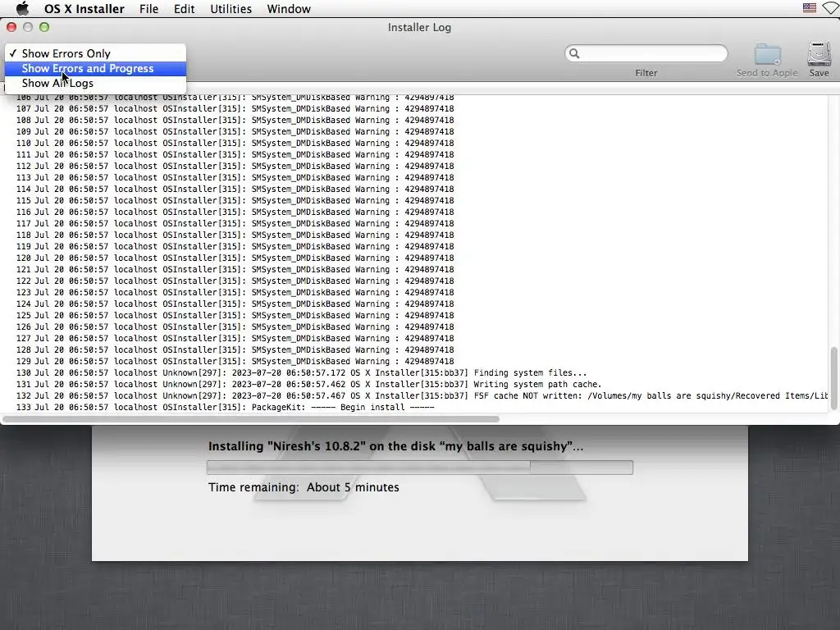
Task: Click log line 127 warning entry
Action: tap(235, 339)
